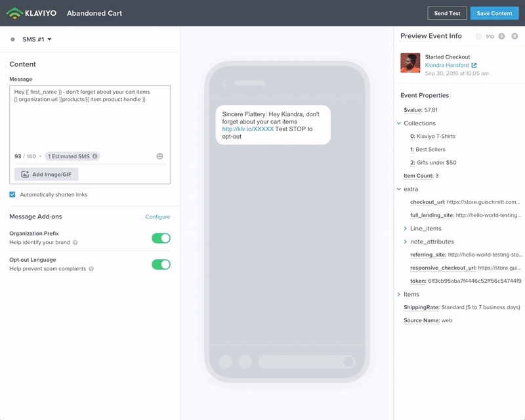525x420 pixels.
Task: Collapse the Collections section
Action: click(399, 123)
